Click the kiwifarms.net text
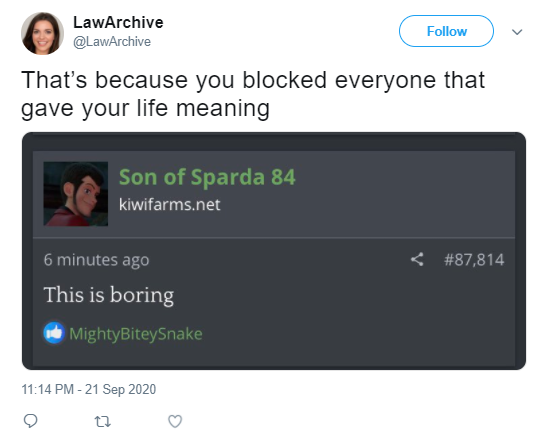This screenshot has height=445, width=546. coord(170,204)
